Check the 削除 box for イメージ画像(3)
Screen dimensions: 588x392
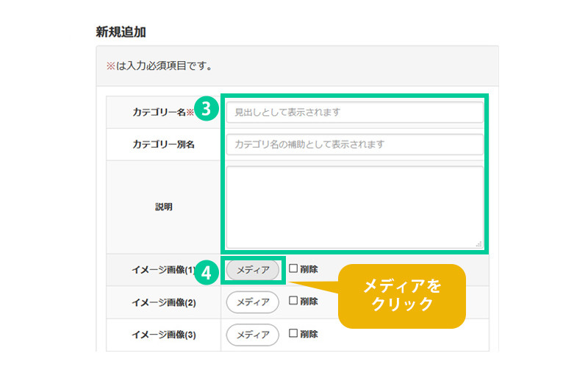[x=293, y=333]
